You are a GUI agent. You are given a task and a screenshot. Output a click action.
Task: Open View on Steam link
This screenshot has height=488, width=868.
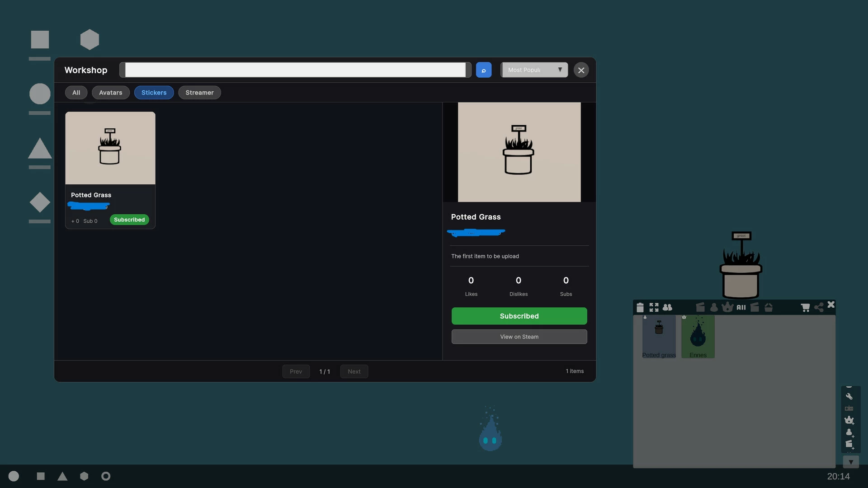point(519,337)
